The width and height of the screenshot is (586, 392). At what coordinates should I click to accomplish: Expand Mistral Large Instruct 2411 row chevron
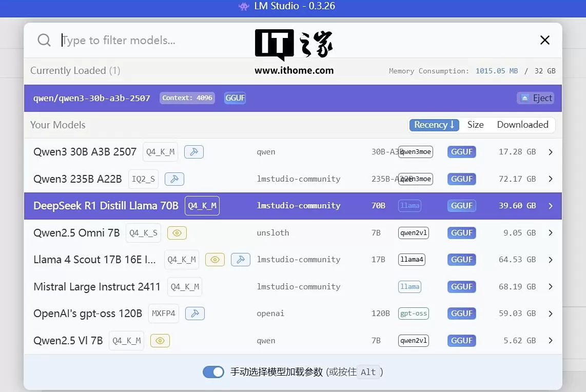(550, 287)
